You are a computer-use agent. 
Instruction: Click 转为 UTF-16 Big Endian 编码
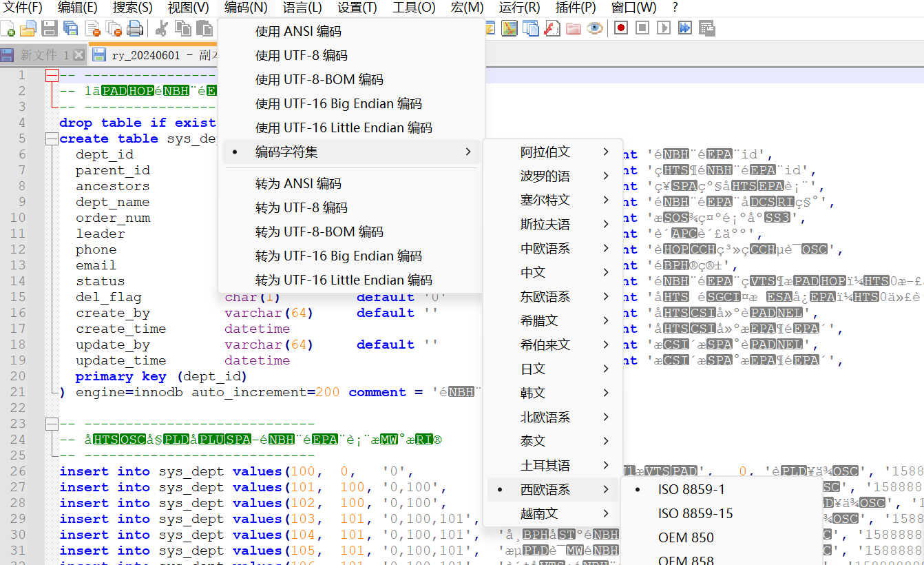(351, 256)
